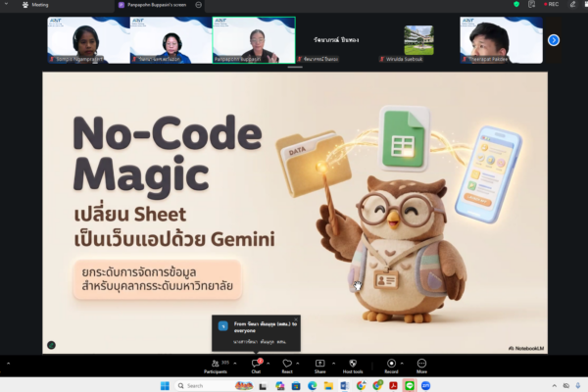Open File Explorer from taskbar

click(x=328, y=385)
